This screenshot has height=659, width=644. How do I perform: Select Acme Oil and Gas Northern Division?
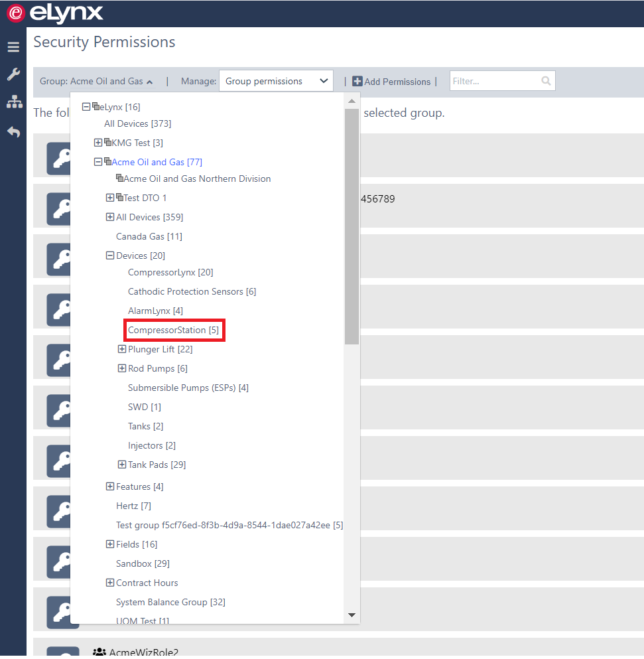click(x=197, y=179)
